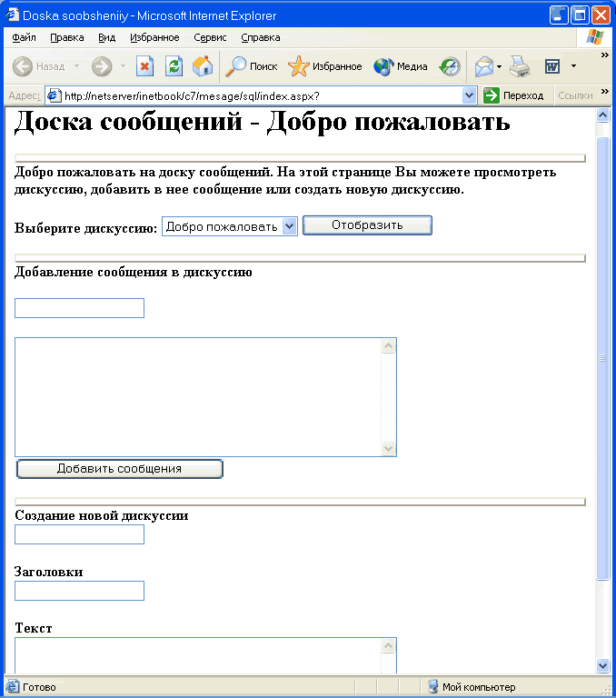Click in the address bar URL field
The height and width of the screenshot is (698, 616).
[x=261, y=95]
